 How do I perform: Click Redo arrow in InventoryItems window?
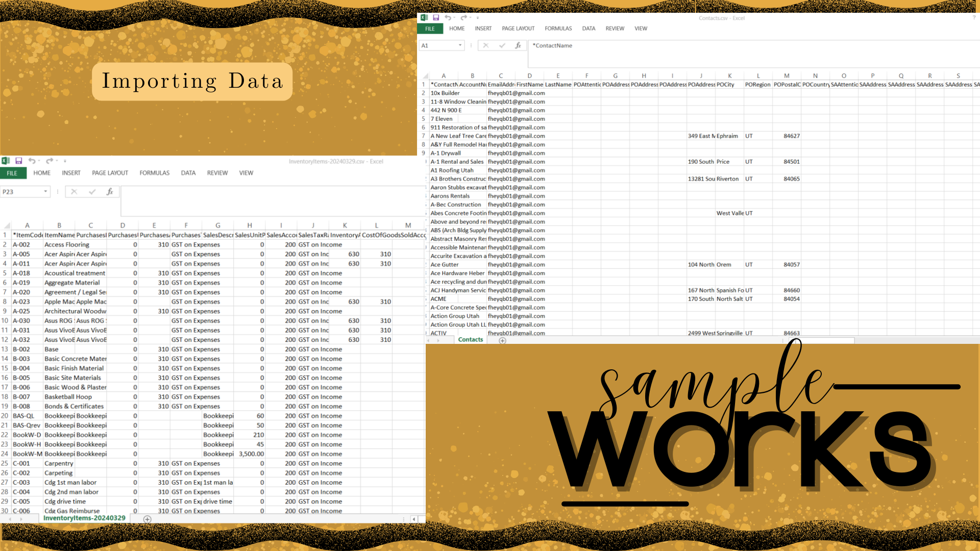coord(49,161)
